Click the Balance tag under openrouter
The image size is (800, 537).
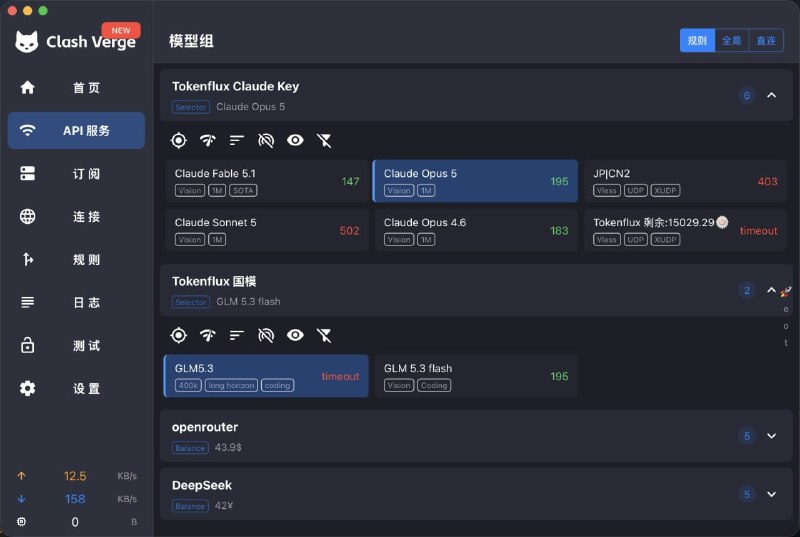(x=190, y=448)
